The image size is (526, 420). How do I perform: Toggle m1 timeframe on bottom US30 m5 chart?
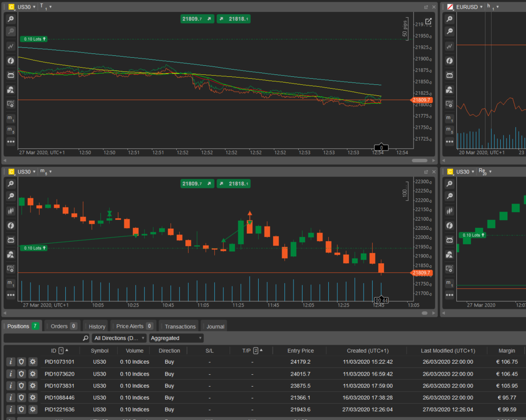pyautogui.click(x=11, y=283)
